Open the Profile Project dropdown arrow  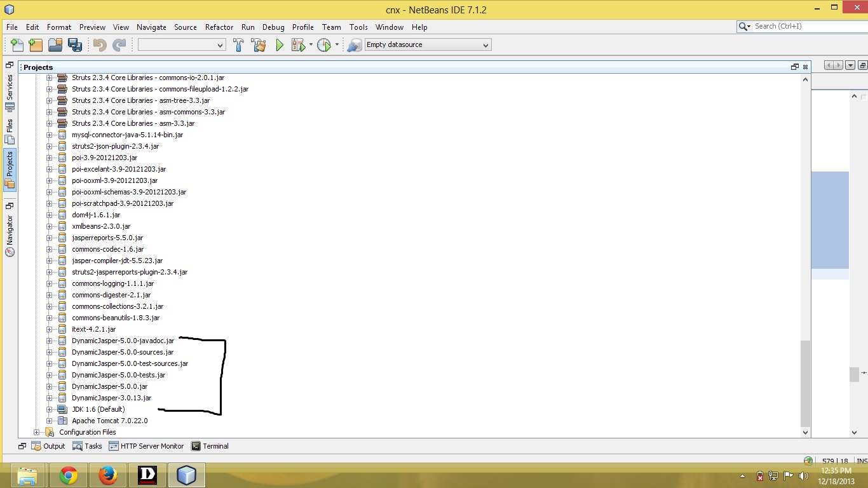(337, 44)
